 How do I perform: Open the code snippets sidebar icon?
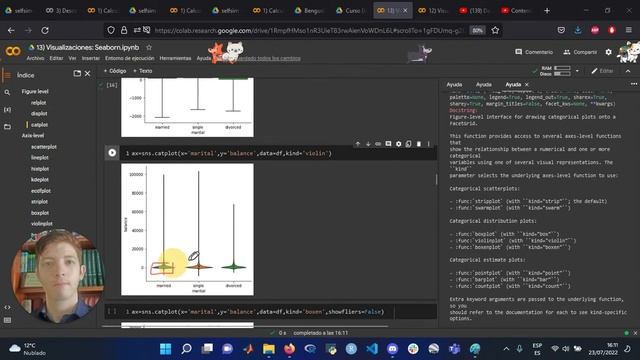tap(7, 307)
